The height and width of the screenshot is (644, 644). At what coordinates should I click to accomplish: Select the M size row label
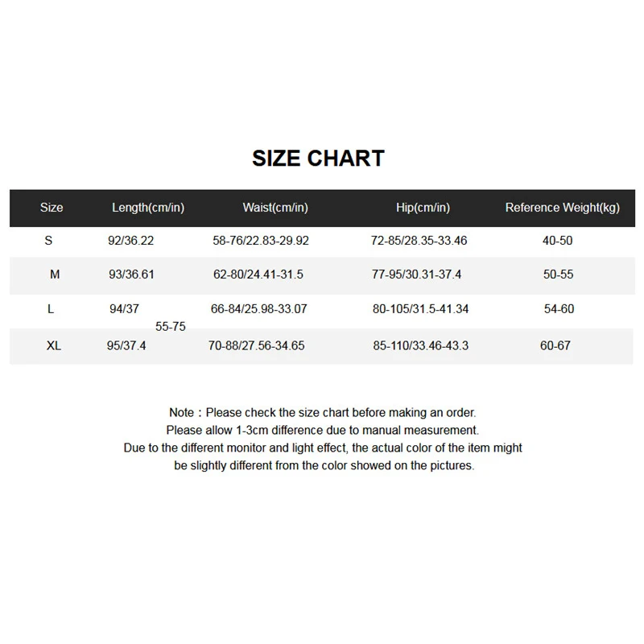(x=55, y=274)
